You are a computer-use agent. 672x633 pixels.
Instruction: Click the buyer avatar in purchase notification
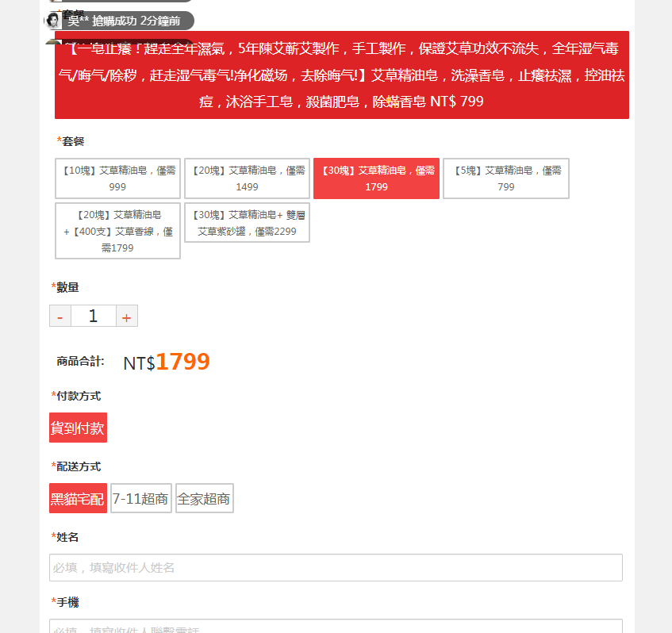coord(53,21)
